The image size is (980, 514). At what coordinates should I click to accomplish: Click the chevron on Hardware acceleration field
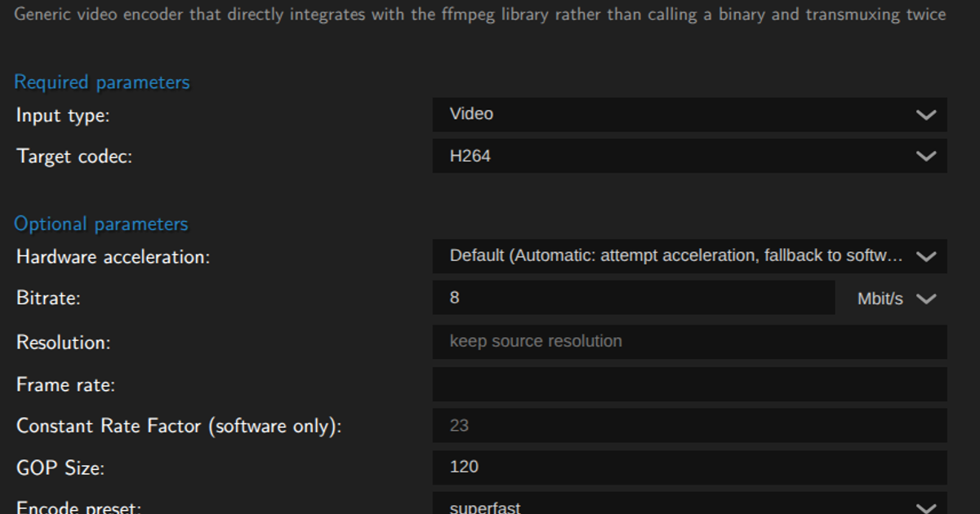point(925,256)
